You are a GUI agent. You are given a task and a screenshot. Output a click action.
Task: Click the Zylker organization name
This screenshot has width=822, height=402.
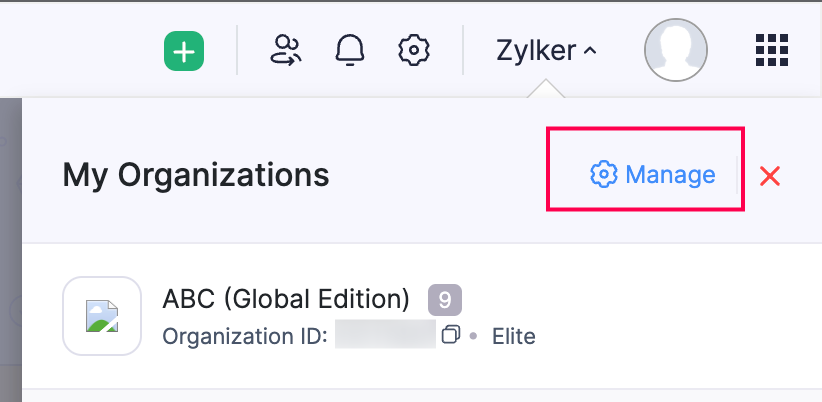535,50
